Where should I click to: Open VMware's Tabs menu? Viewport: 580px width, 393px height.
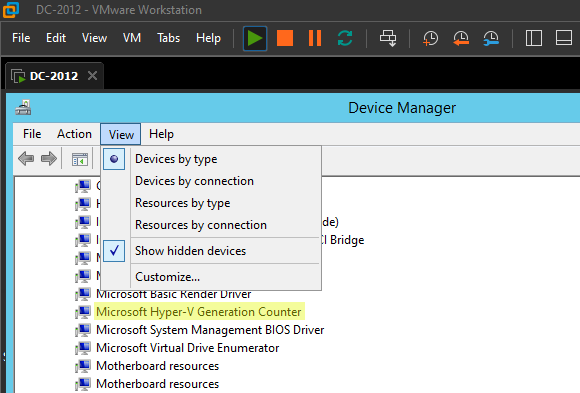[168, 38]
